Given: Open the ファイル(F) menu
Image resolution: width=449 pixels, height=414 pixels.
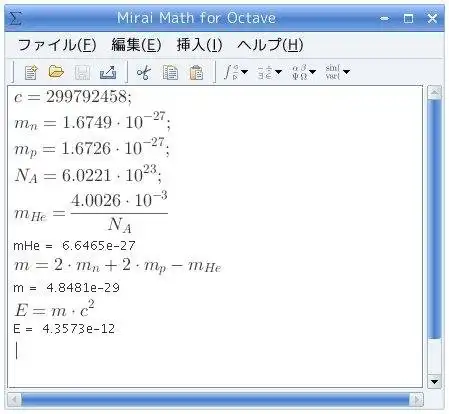Looking at the screenshot, I should tap(57, 45).
